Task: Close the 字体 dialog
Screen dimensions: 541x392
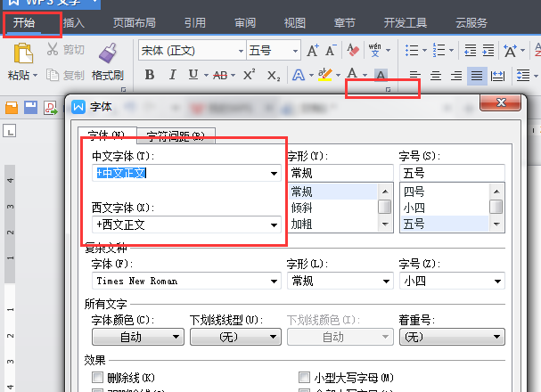Action: click(x=501, y=102)
